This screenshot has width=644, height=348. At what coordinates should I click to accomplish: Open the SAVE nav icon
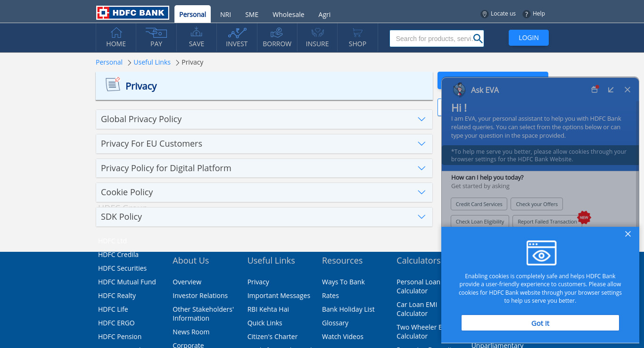[197, 33]
